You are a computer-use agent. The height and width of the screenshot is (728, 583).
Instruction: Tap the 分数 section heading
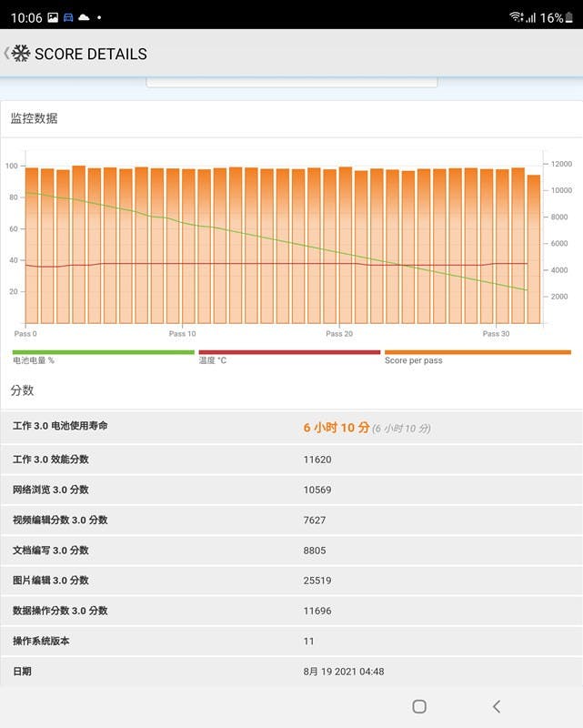pyautogui.click(x=23, y=390)
